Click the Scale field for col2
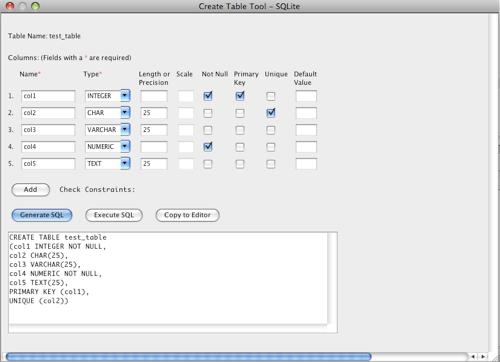This screenshot has height=362, width=500. [186, 113]
